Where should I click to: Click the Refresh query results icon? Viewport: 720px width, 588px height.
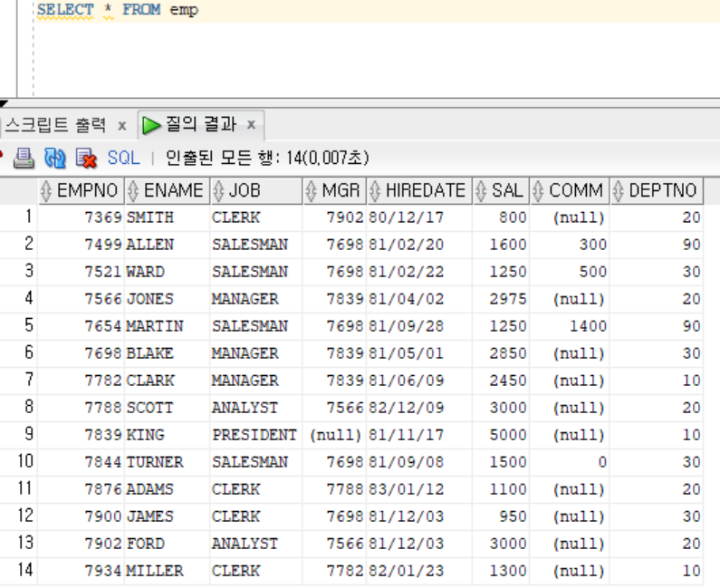coord(55,158)
